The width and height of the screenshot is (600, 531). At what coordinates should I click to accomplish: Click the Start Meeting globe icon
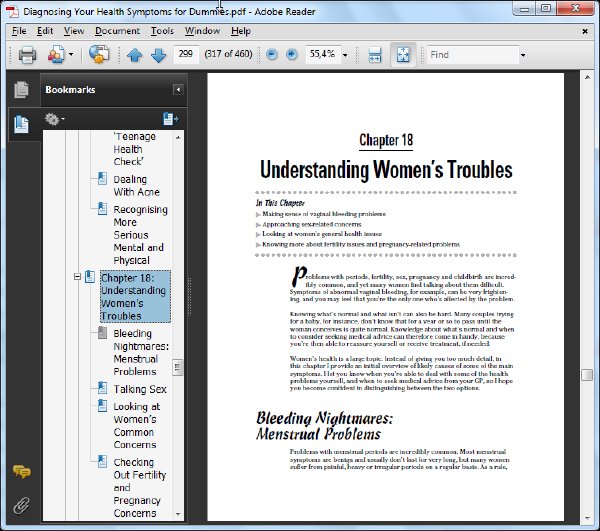pos(99,54)
